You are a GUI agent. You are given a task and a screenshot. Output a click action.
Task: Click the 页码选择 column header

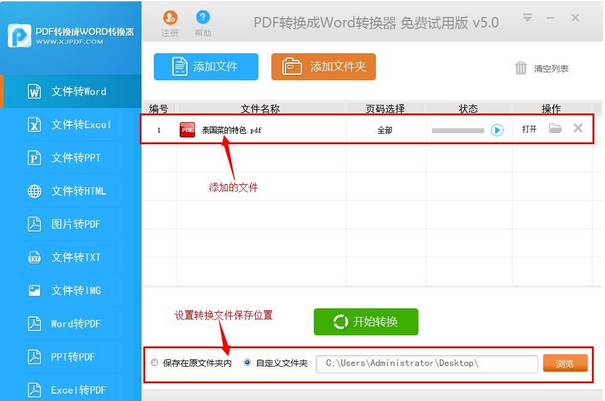385,109
